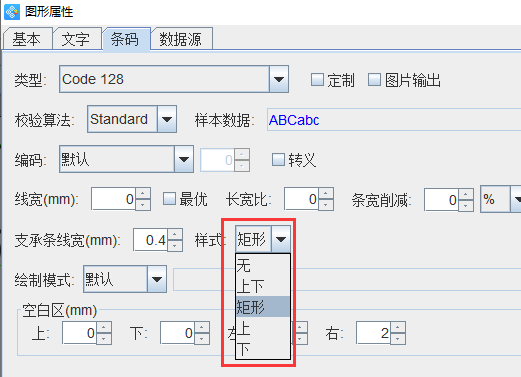Choose highlighted 矩形 in the 样式 list
Image resolution: width=521 pixels, height=377 pixels.
coord(263,306)
